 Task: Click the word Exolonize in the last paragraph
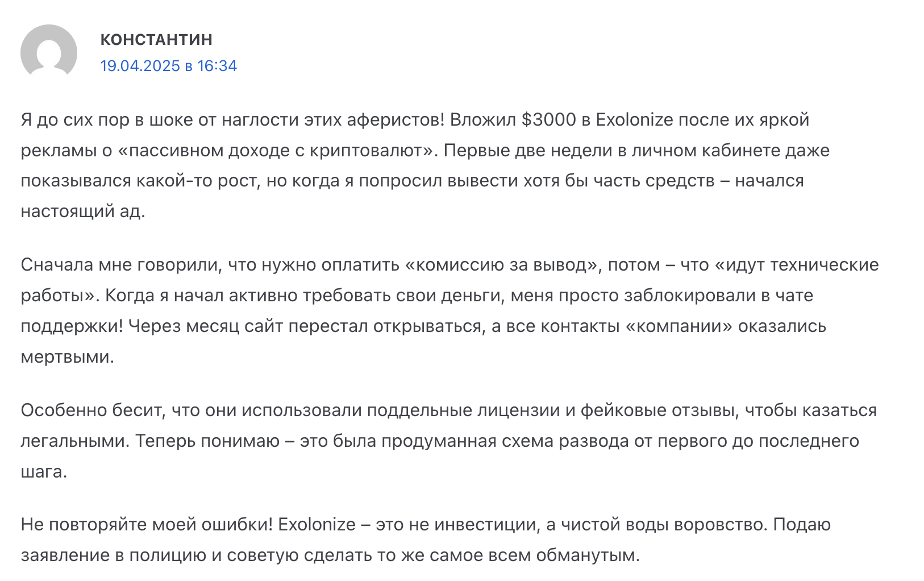317,524
